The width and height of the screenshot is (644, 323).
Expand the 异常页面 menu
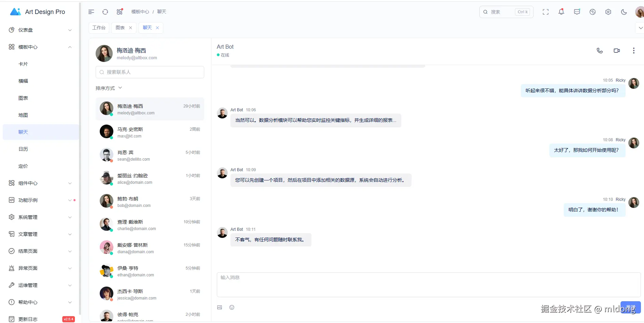41,268
